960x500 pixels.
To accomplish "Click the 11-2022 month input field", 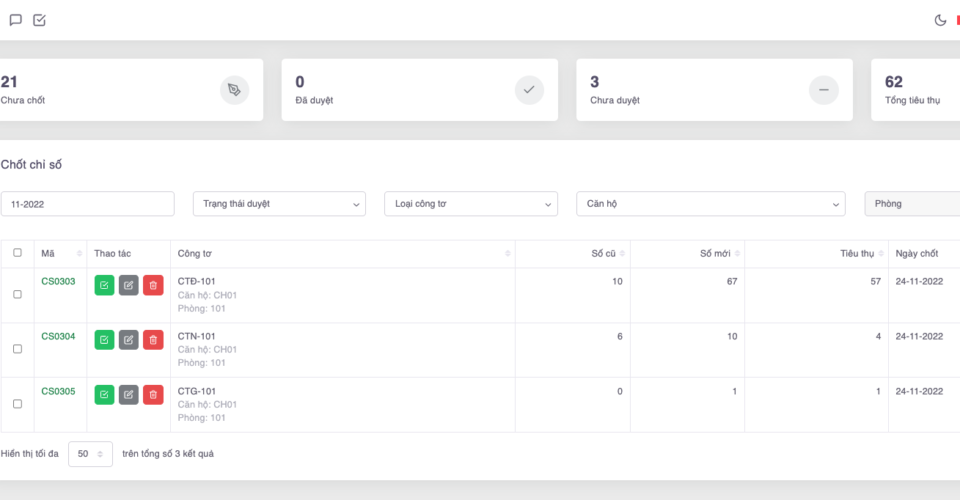I will pyautogui.click(x=87, y=204).
